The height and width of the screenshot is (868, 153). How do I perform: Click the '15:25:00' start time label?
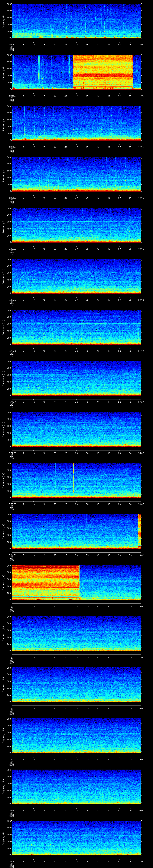click(12, 606)
